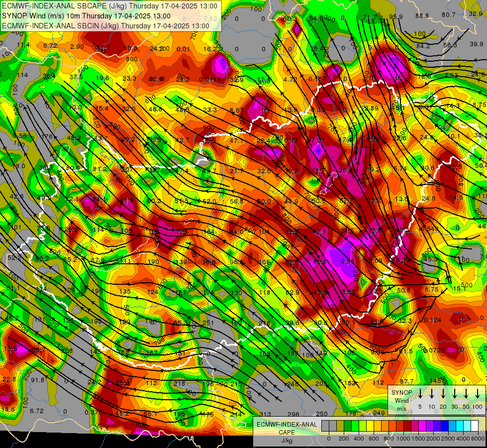Click the map value 42.6
487x448 pixels.
coord(17,197)
